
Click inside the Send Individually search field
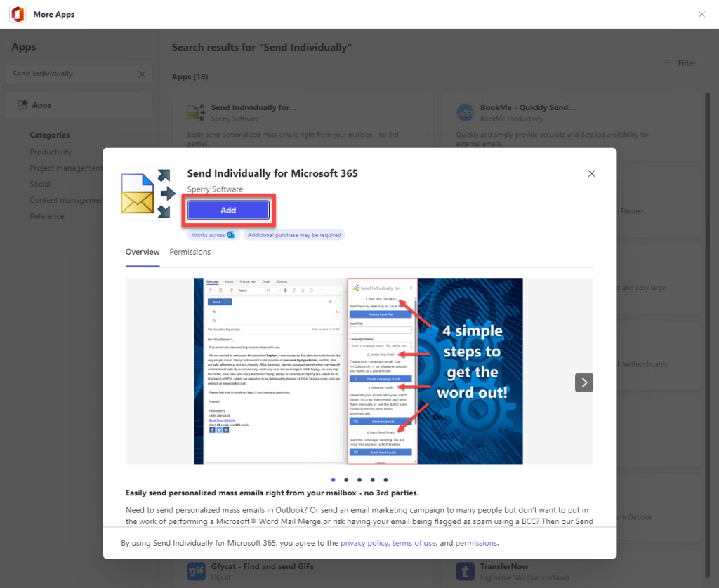point(70,74)
